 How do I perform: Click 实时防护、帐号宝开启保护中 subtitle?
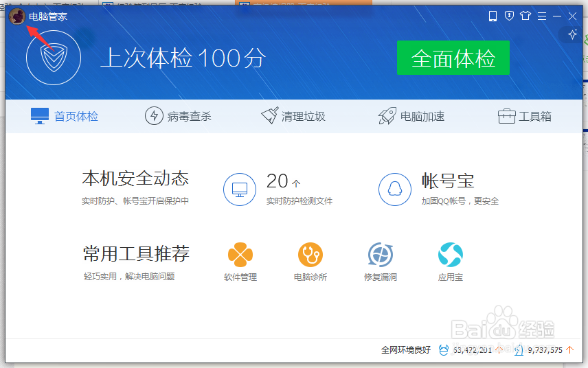click(135, 201)
